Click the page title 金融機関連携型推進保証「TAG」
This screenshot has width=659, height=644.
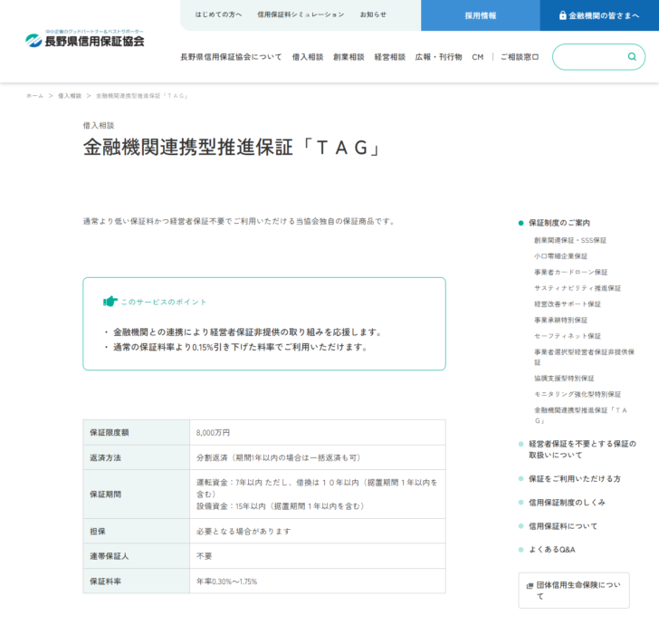[x=233, y=148]
